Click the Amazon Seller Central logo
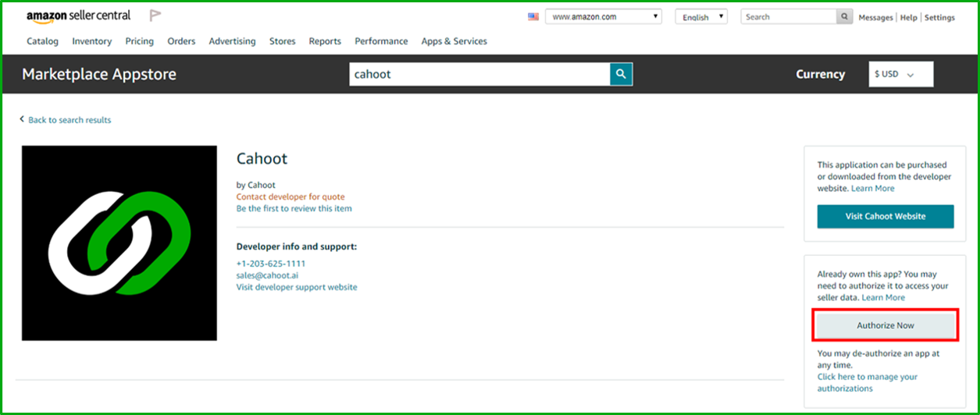The width and height of the screenshot is (980, 415). (78, 16)
